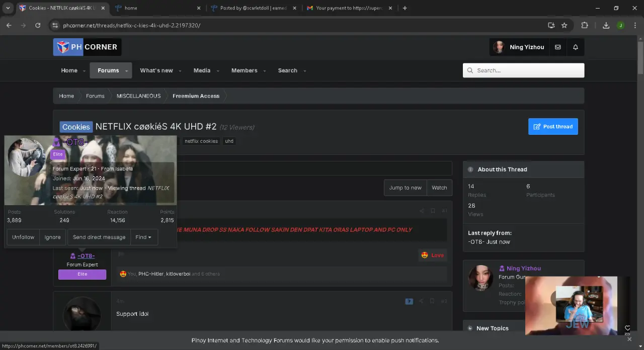644x350 pixels.
Task: Bookmark post #2 with bookmark icon
Action: pos(432,301)
